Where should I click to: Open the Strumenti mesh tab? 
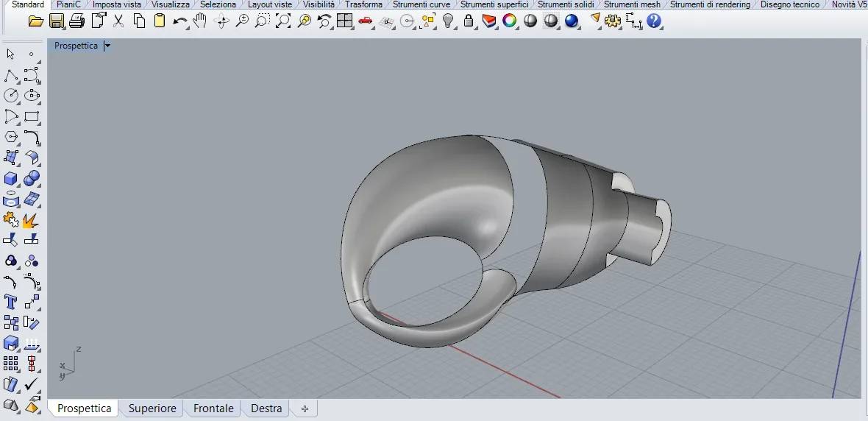632,4
